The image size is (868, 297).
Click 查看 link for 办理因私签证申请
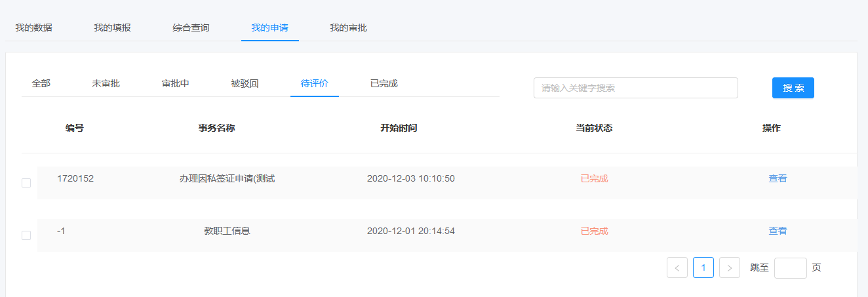778,178
